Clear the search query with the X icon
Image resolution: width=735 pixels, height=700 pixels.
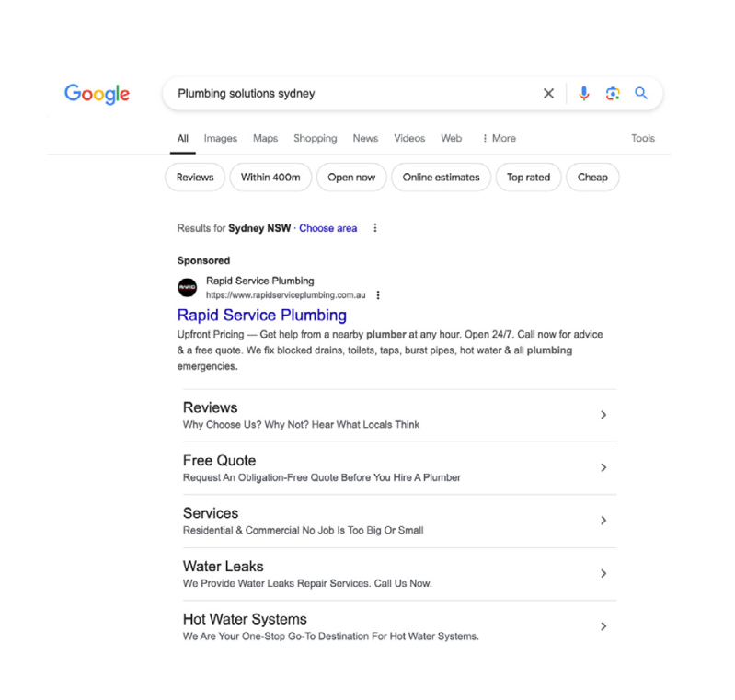(548, 93)
